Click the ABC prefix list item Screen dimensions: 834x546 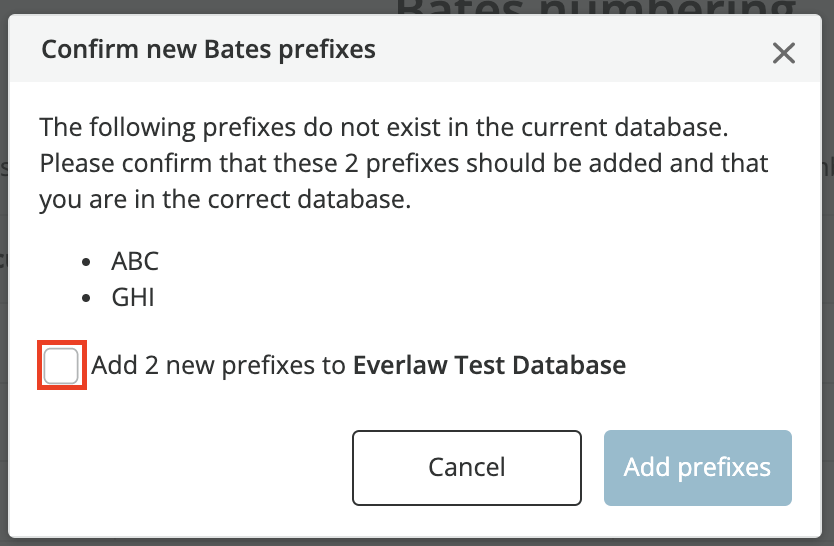click(135, 261)
